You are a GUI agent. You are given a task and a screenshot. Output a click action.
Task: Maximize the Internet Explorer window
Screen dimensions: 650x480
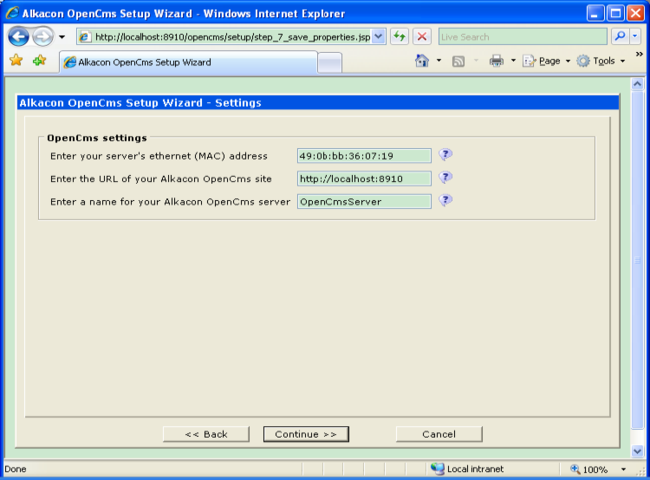pyautogui.click(x=616, y=13)
